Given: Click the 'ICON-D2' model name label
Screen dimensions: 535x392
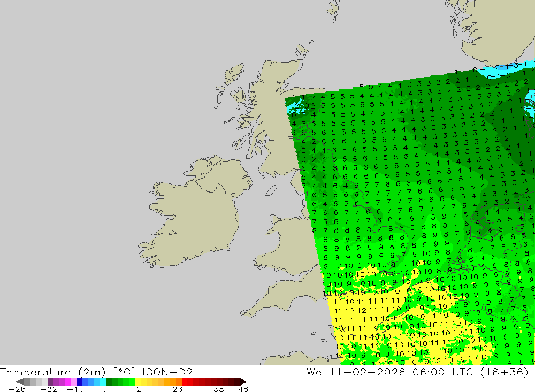Looking at the screenshot, I should 167,372.
